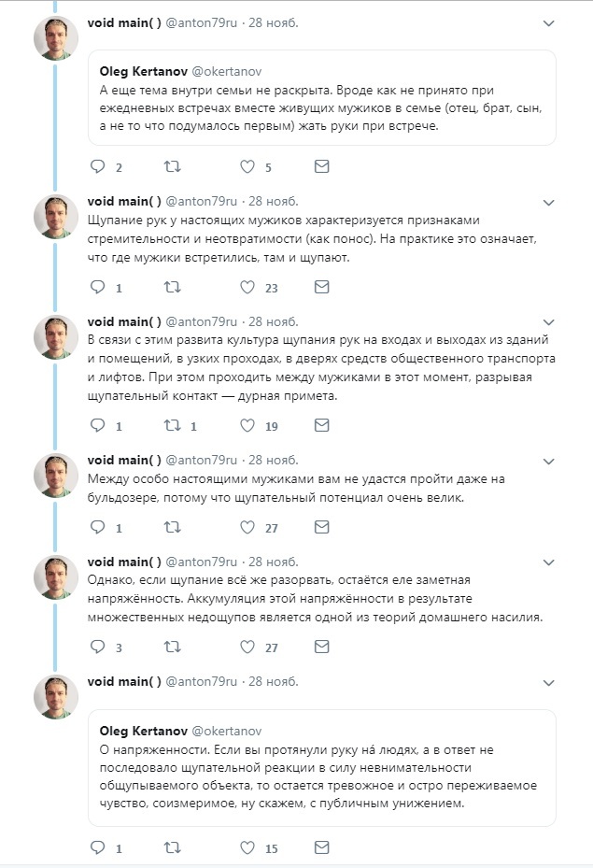Retweet the tweet about "культура щупания рук"
This screenshot has width=593, height=868.
pyautogui.click(x=173, y=425)
